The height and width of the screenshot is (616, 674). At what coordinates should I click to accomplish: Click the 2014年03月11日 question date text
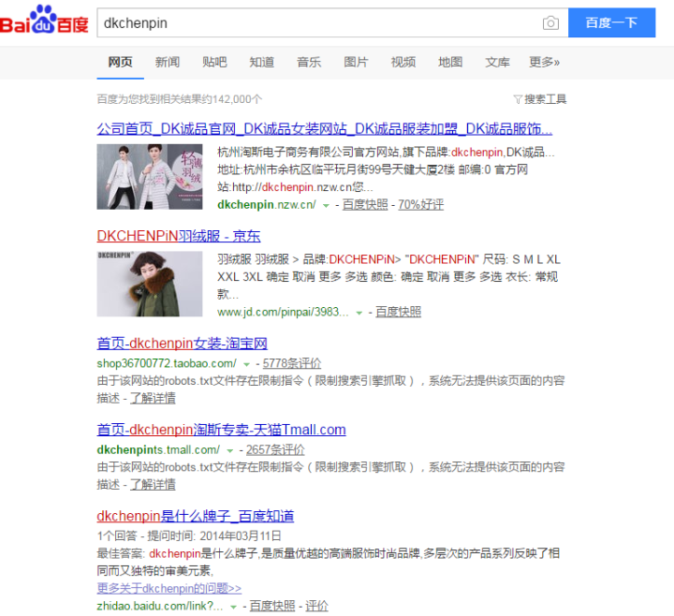pyautogui.click(x=241, y=535)
